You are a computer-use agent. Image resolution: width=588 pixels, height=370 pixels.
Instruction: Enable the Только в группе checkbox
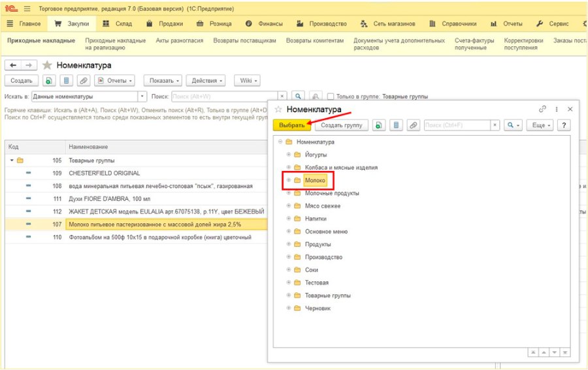pos(331,96)
